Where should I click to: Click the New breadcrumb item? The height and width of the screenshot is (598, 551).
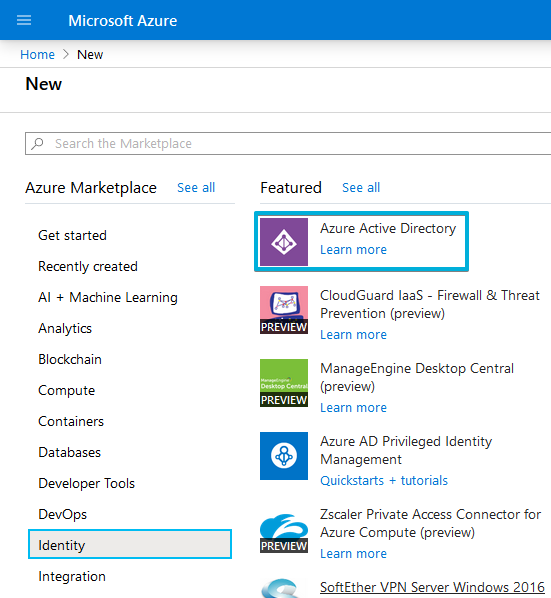(90, 55)
